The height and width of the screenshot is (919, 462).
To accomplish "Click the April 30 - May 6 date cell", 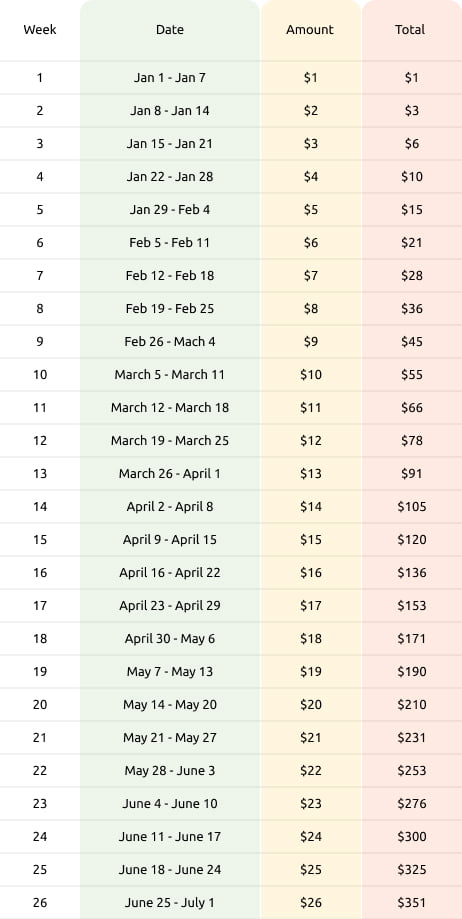I will [x=169, y=638].
